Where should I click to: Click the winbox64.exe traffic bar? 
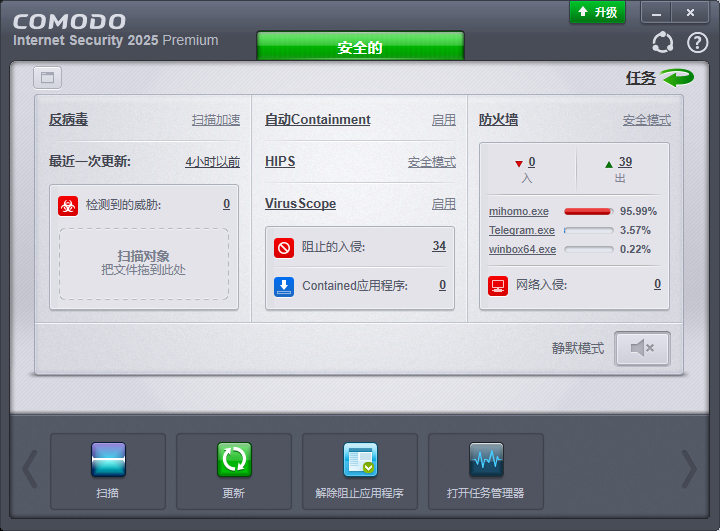tap(589, 249)
